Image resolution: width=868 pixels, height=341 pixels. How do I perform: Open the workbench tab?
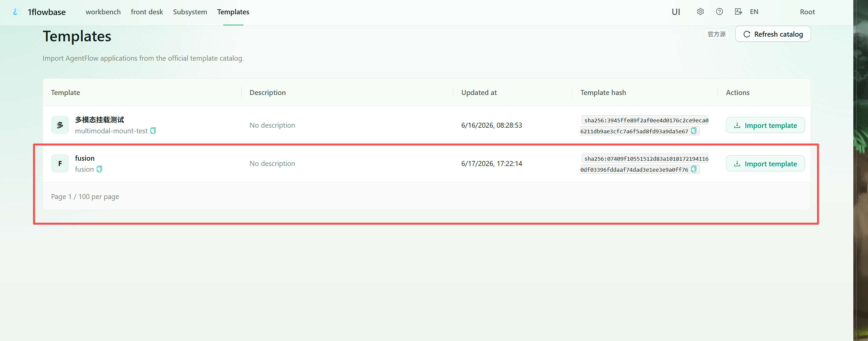(x=103, y=12)
